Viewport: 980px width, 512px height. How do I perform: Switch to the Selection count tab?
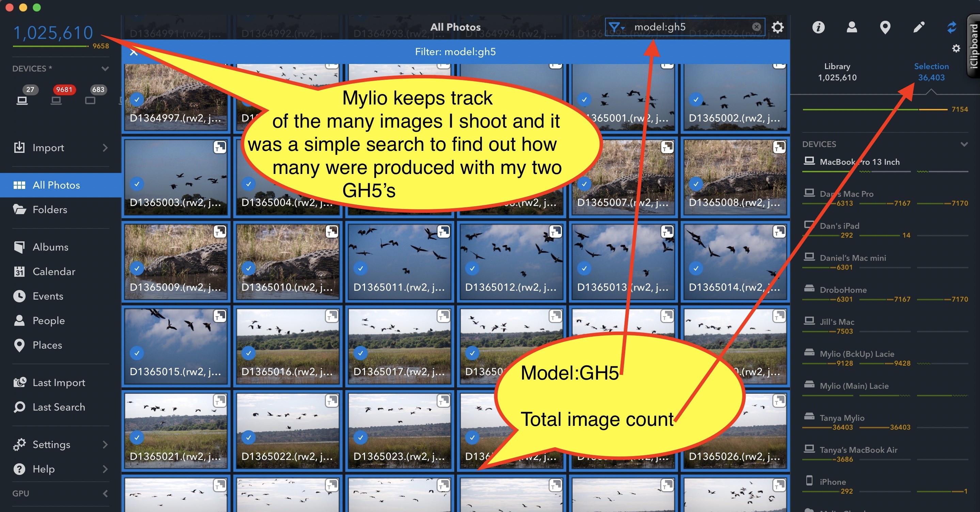931,72
